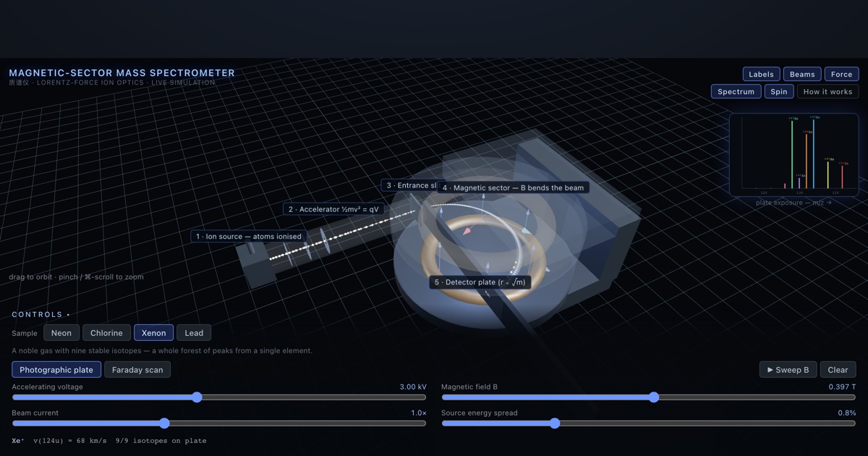The height and width of the screenshot is (456, 868).
Task: Click the Magnetic-Sector Mass Spectrometer title
Action: [122, 73]
